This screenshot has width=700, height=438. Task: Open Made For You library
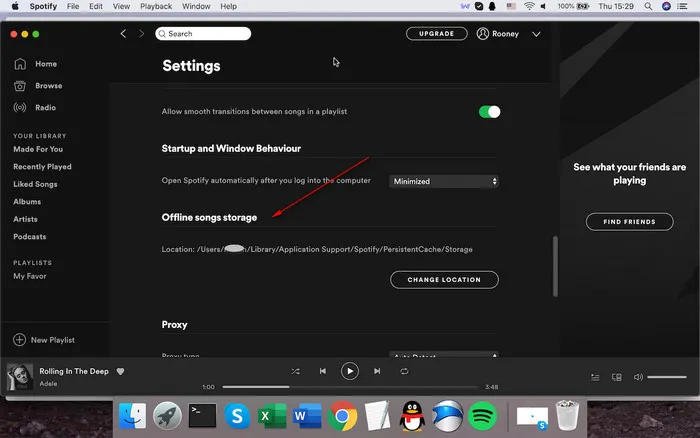38,149
